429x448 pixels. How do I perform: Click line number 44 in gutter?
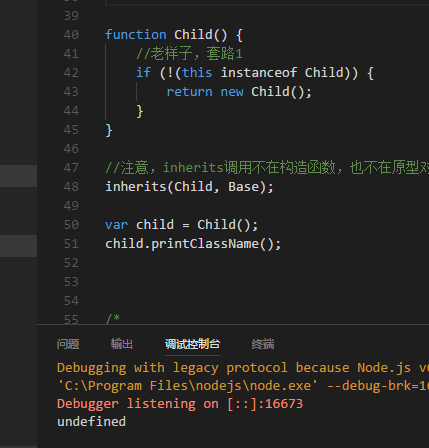(x=71, y=111)
